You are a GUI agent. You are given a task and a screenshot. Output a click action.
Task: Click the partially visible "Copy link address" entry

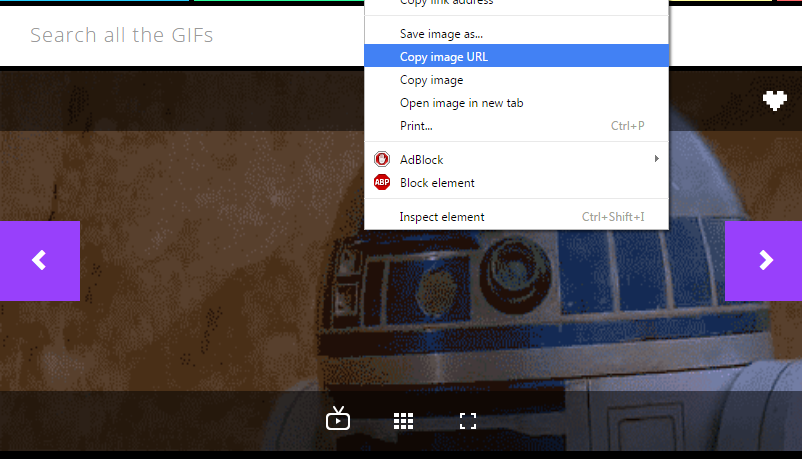coord(446,3)
